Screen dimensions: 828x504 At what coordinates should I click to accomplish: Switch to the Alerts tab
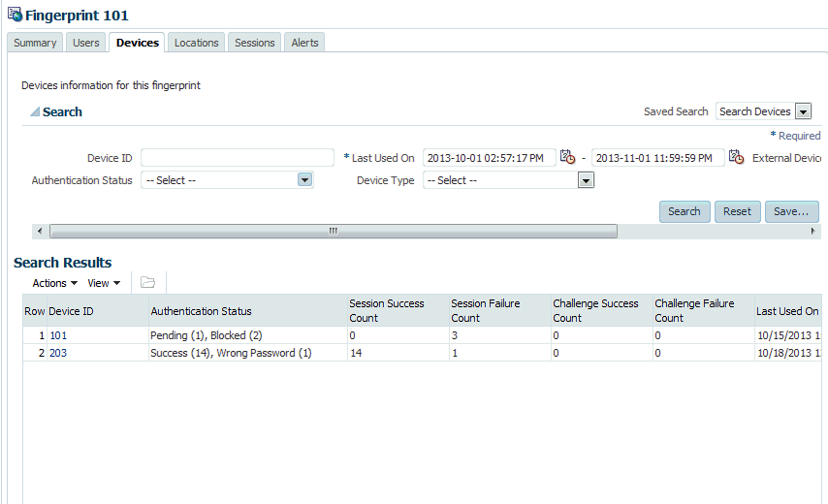(304, 43)
